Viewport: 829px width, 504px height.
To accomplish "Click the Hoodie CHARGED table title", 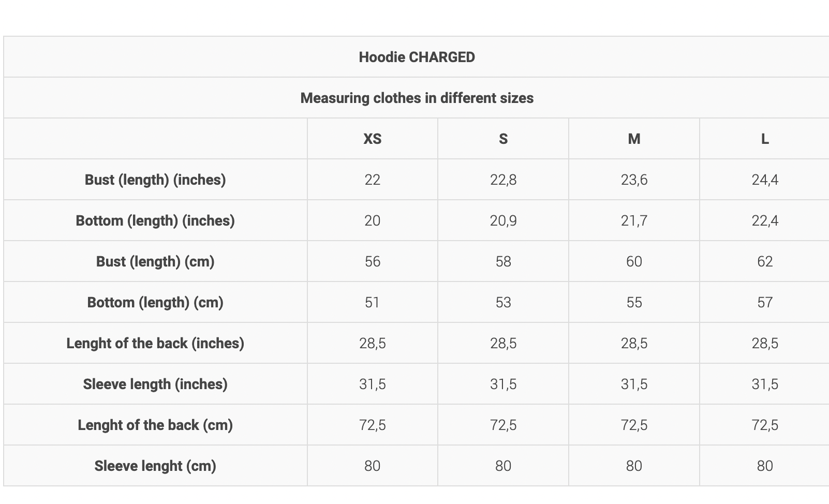I will tap(417, 57).
